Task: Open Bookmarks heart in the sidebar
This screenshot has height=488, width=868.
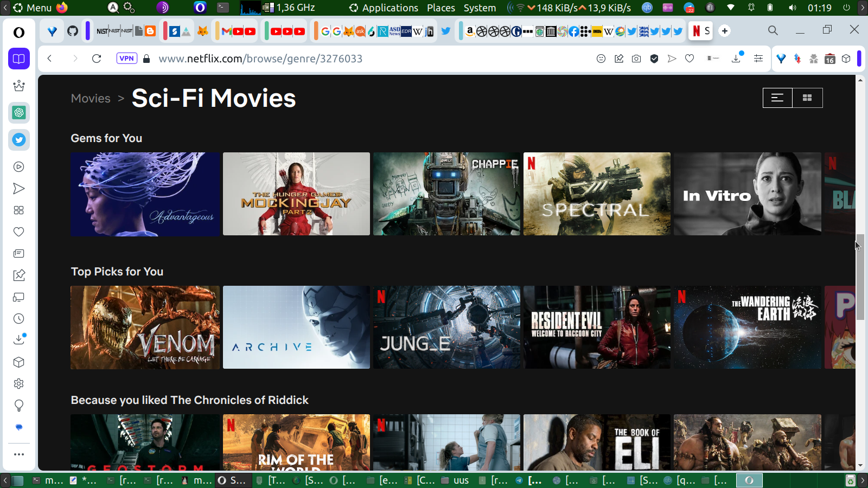Action: click(19, 232)
